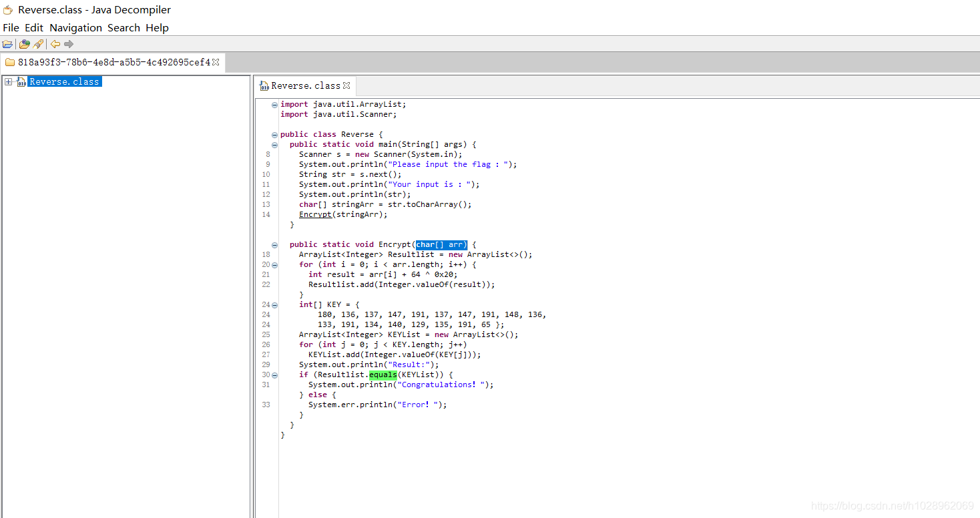Click 'import java.util.Scanner;' line
This screenshot has height=518, width=980.
pyautogui.click(x=338, y=114)
